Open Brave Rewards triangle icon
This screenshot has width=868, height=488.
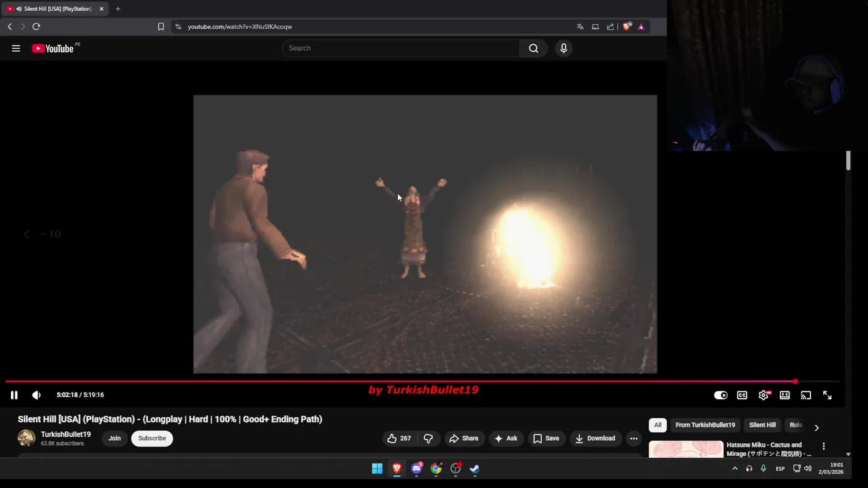click(641, 26)
